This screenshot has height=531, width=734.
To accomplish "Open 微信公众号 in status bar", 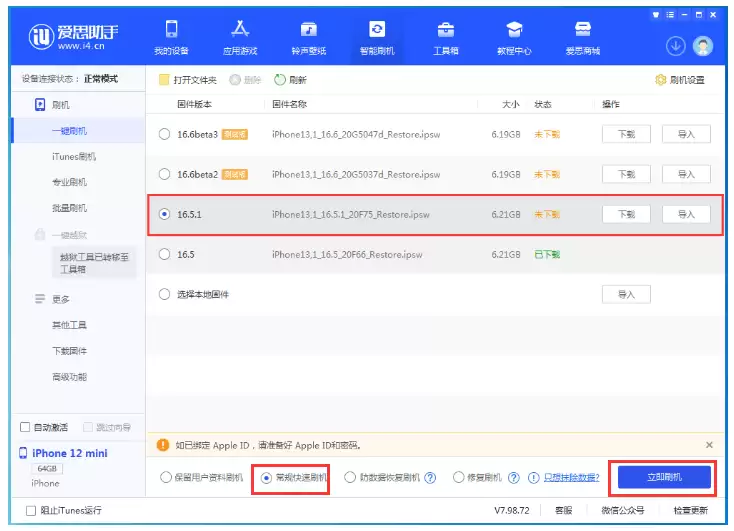I will (623, 510).
